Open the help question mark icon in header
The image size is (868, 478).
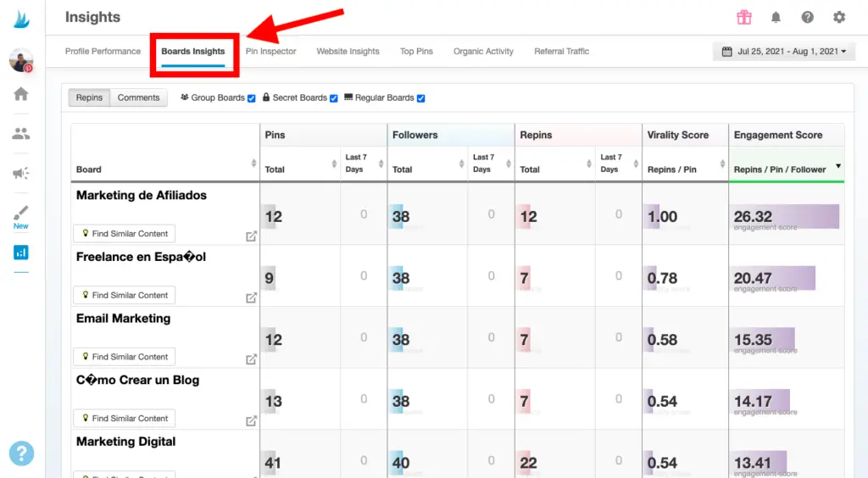[807, 17]
